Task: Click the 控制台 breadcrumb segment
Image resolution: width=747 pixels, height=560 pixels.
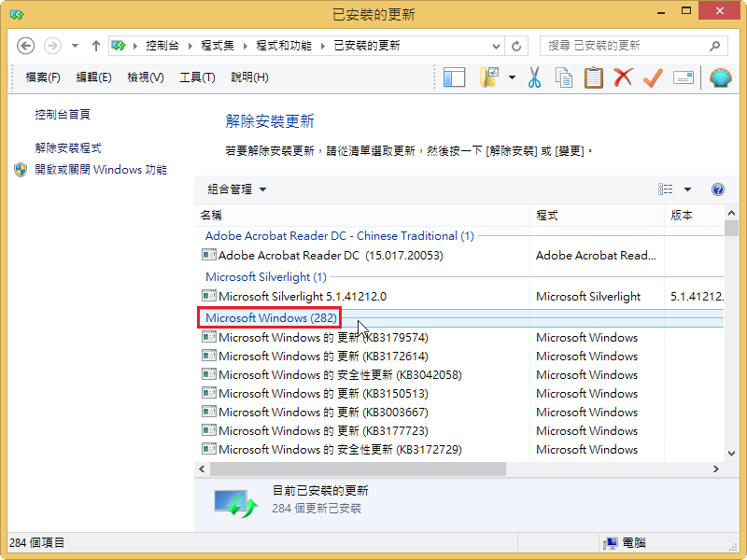Action: [x=162, y=46]
